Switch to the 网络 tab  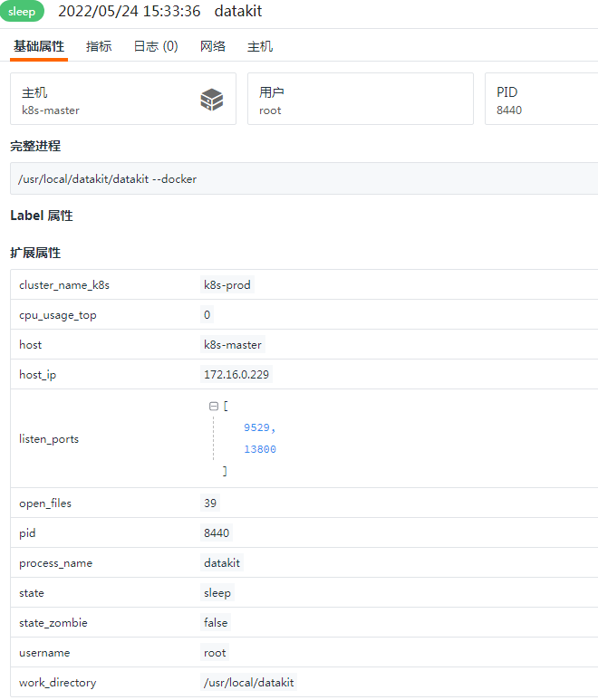(x=213, y=46)
